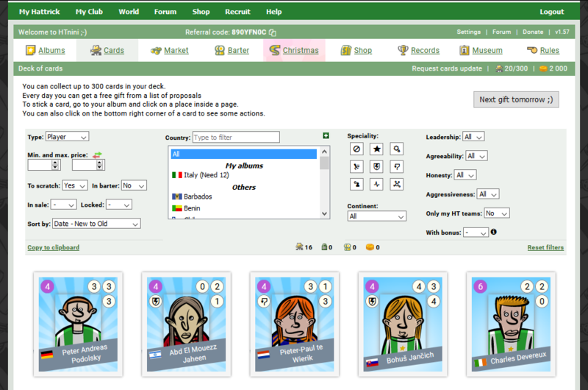This screenshot has height=390, width=588.
Task: Open the In sale dropdown
Action: tap(64, 205)
